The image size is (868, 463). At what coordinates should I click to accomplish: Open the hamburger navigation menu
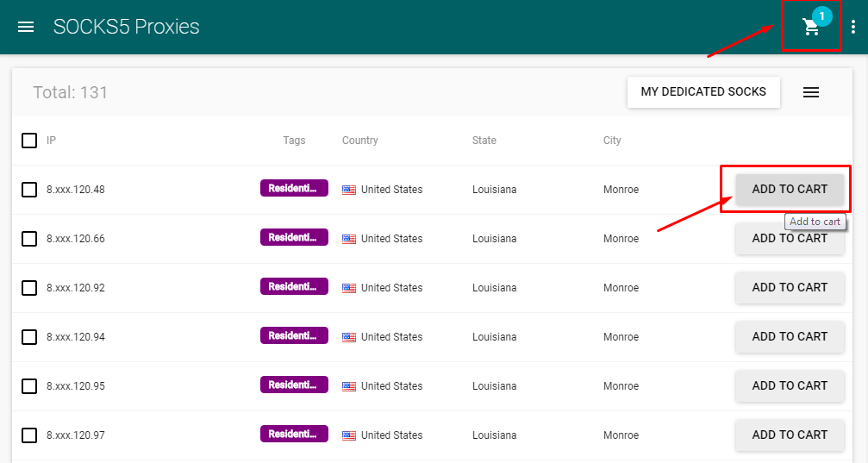pos(26,27)
